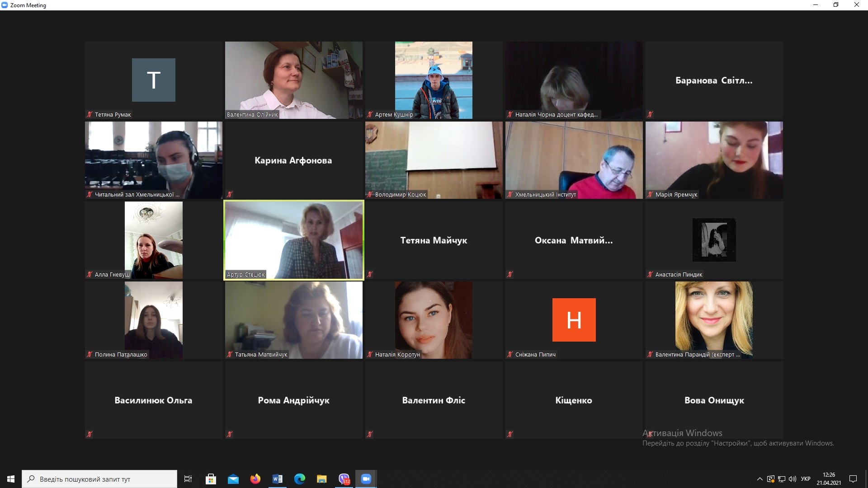868x488 pixels.
Task: Open the Mail app from taskbar
Action: pos(233,479)
